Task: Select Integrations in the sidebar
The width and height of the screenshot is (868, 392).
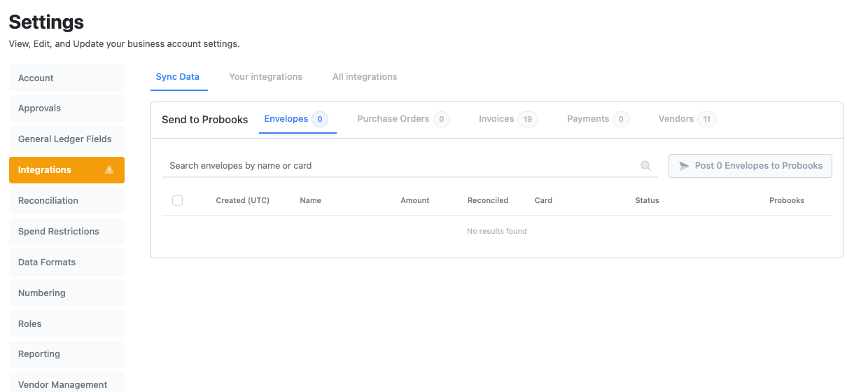Action: pos(66,170)
